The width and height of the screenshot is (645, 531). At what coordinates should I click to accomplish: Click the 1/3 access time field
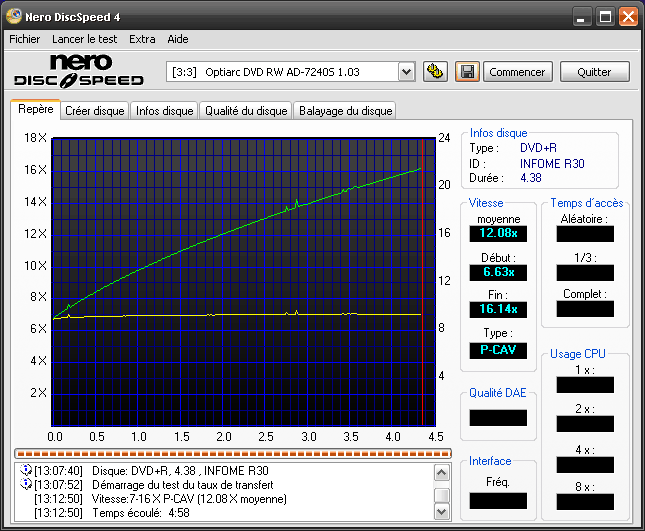point(585,273)
